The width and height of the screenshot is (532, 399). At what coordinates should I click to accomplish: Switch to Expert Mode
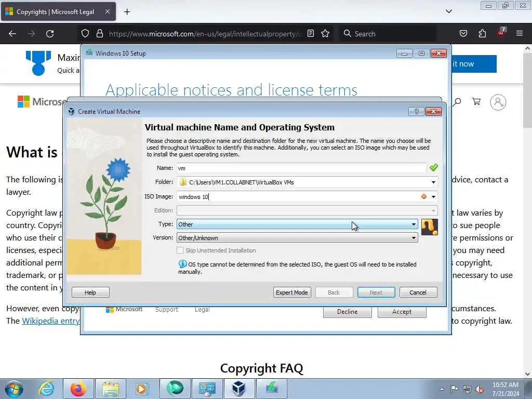point(292,292)
